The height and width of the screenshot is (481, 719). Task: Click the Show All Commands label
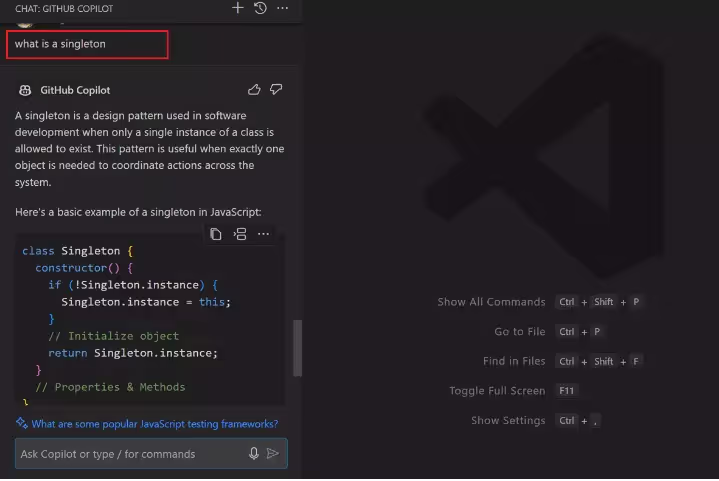[491, 302]
